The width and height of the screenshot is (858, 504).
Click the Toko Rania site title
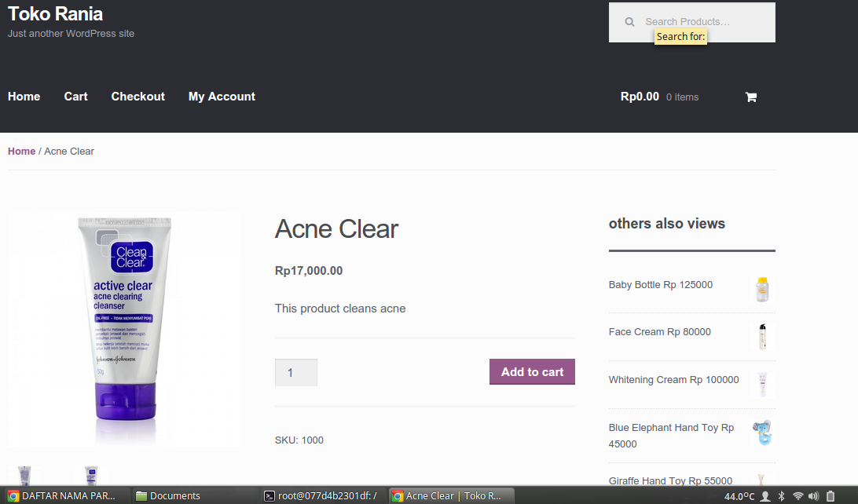click(x=55, y=13)
